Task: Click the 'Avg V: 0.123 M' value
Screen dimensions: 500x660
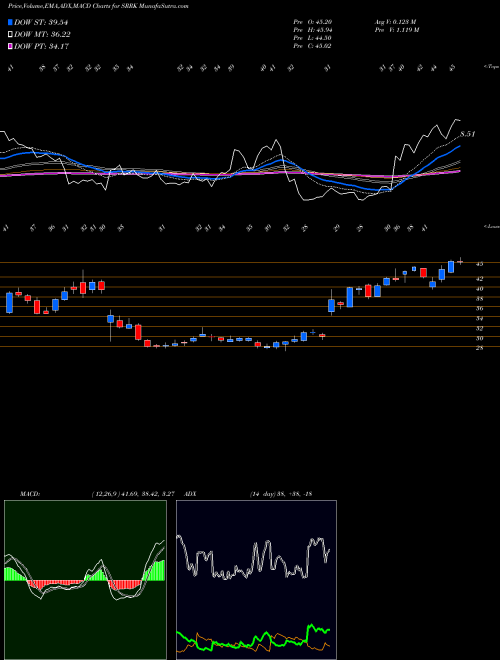Action: (398, 22)
